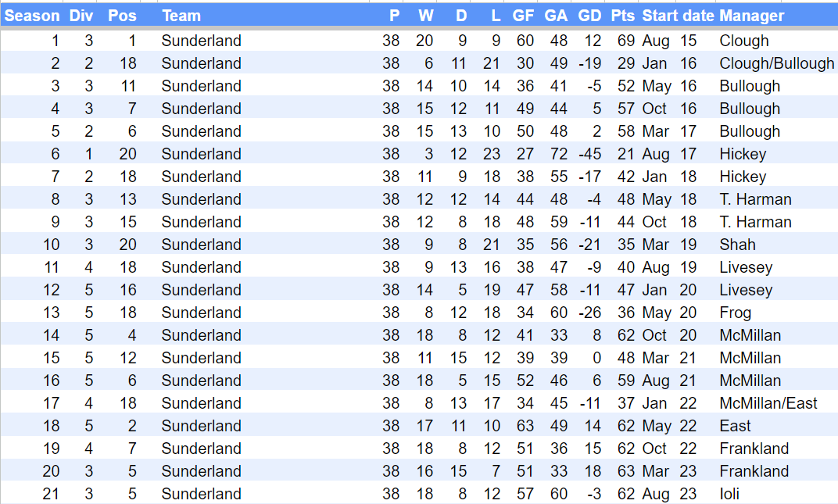Screen dimensions: 838x504
Task: Select the Start date column header
Action: tap(678, 16)
